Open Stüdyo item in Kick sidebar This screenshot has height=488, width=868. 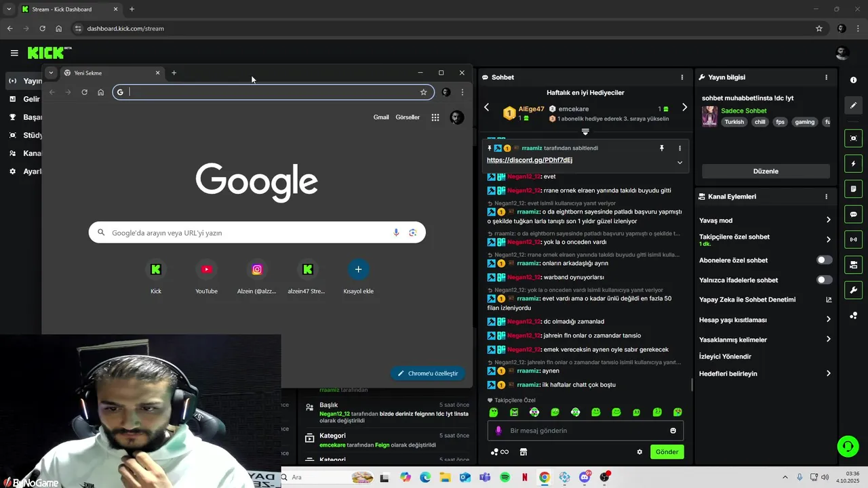coord(24,135)
